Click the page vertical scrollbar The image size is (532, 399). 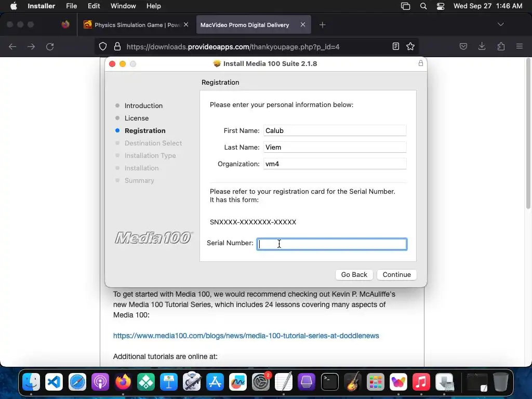click(x=528, y=134)
